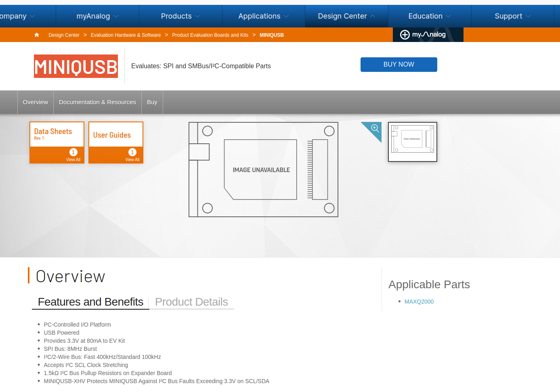Click the 'Applicable Parts' heading

429,285
